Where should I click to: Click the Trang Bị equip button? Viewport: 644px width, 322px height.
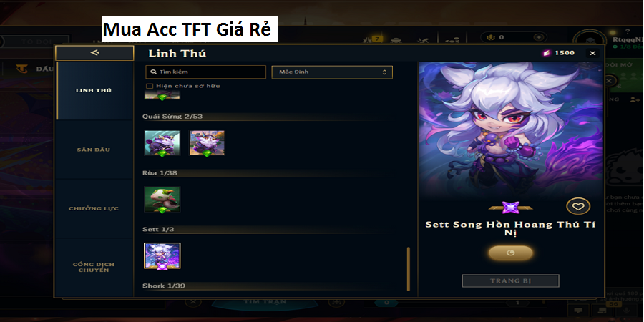(x=510, y=281)
